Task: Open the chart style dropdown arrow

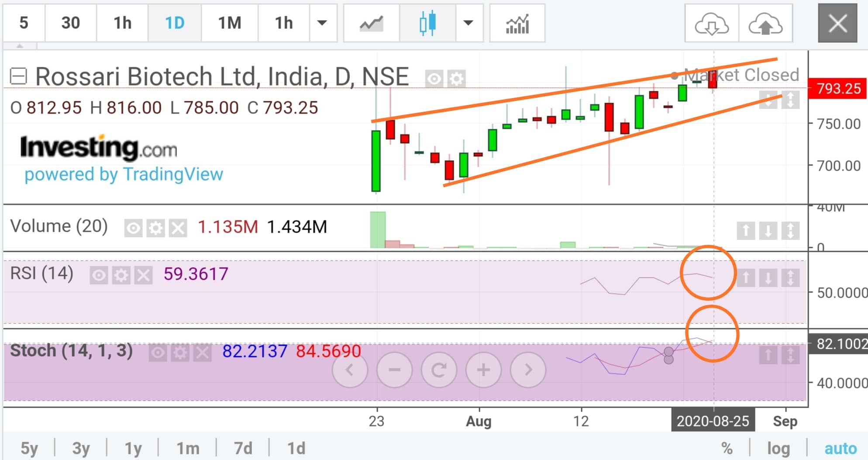Action: coord(468,23)
